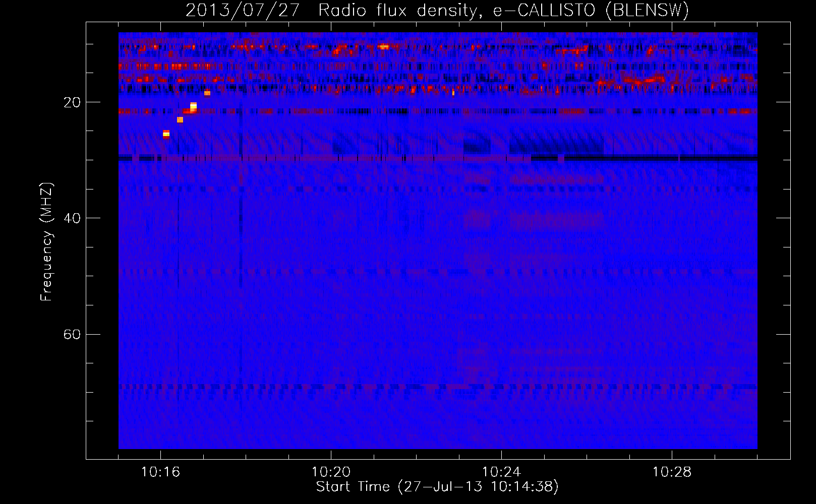Click the '10:28' time tick label
Image resolution: width=816 pixels, height=504 pixels.
coord(672,472)
